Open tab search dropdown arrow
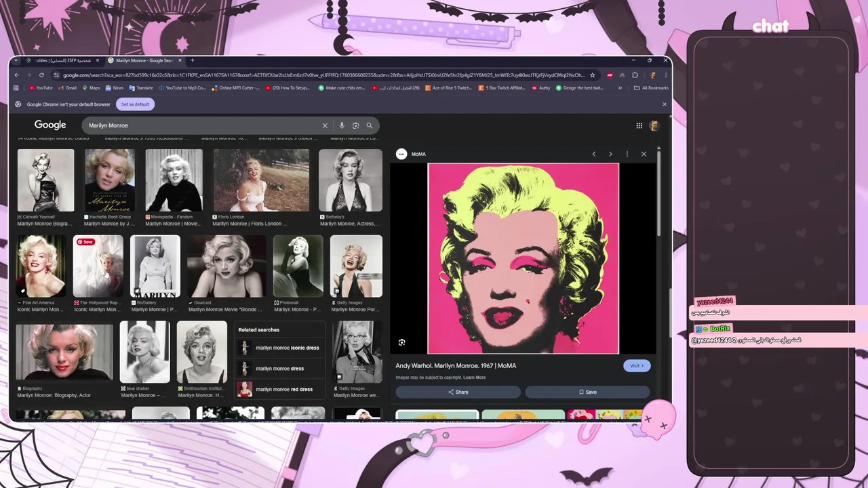The width and height of the screenshot is (868, 488). [x=16, y=60]
